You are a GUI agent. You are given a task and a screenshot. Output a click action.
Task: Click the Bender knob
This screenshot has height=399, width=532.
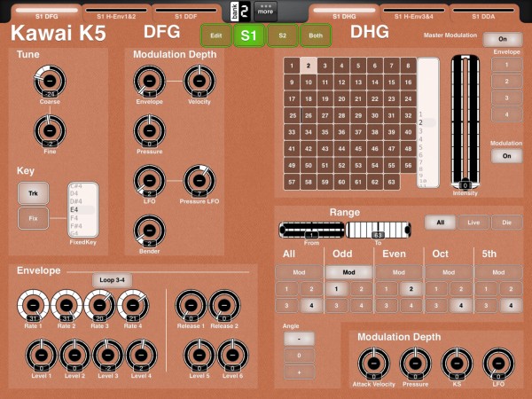click(x=149, y=231)
